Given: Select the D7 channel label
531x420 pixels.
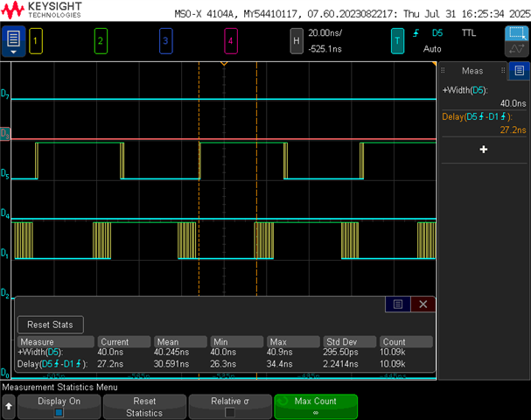Looking at the screenshot, I should click(x=4, y=94).
